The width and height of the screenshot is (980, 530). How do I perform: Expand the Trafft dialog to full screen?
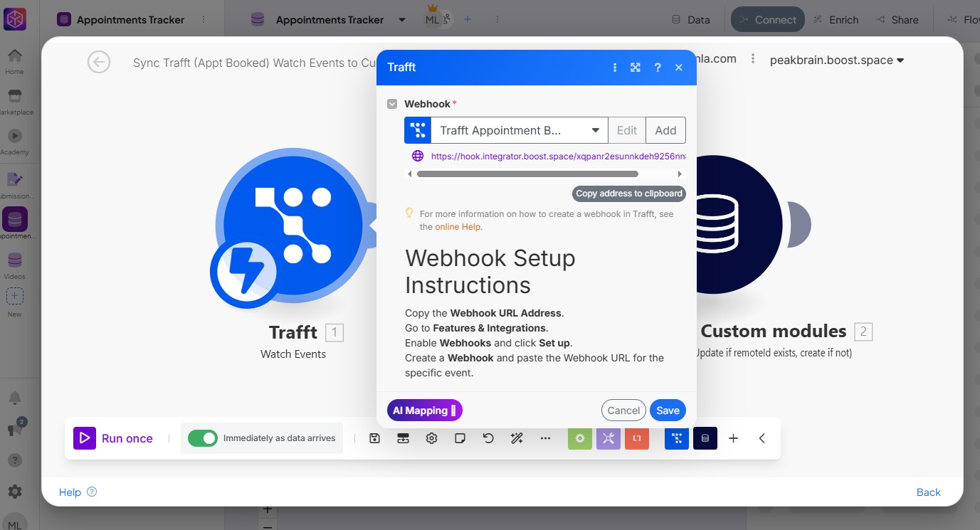pos(636,68)
